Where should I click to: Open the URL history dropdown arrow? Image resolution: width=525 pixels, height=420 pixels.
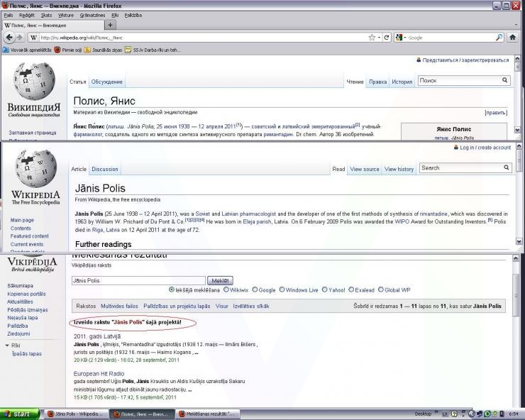pyautogui.click(x=380, y=38)
